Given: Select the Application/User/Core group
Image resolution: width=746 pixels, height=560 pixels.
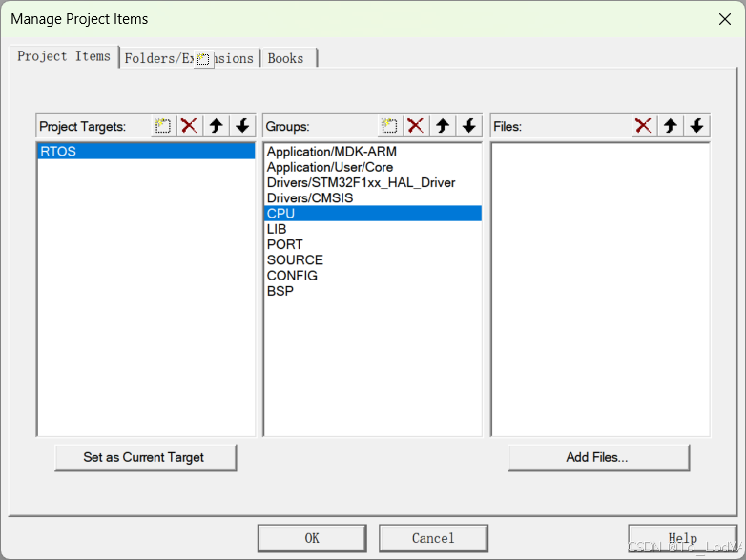Looking at the screenshot, I should pyautogui.click(x=373, y=167).
